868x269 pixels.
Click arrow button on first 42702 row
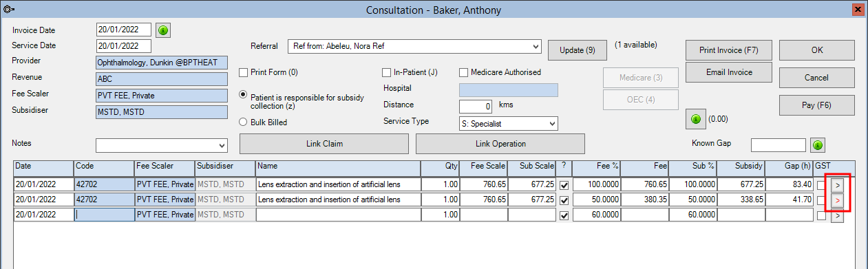coord(837,184)
